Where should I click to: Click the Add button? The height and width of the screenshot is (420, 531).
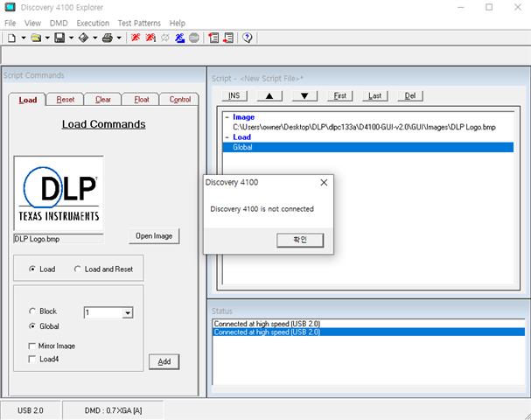click(164, 361)
